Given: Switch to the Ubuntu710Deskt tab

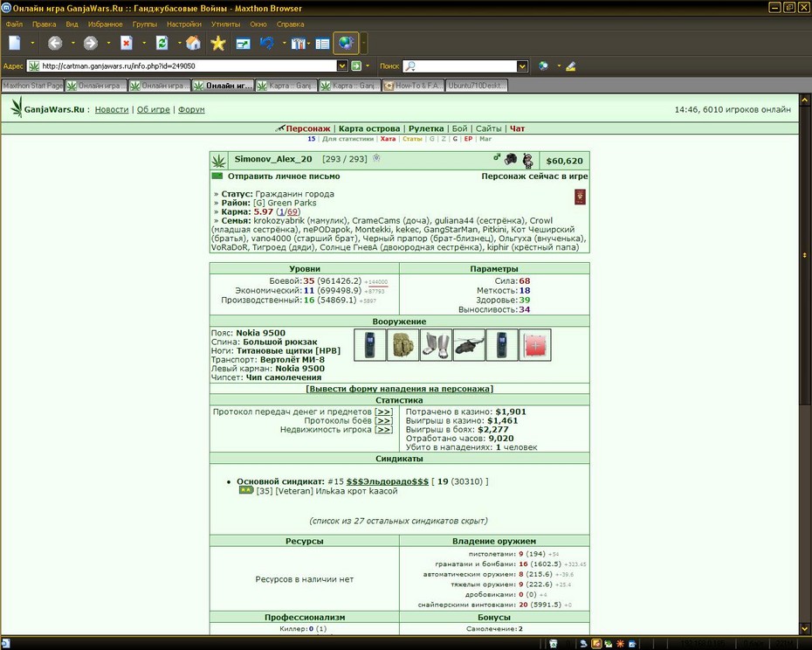Looking at the screenshot, I should 476,86.
